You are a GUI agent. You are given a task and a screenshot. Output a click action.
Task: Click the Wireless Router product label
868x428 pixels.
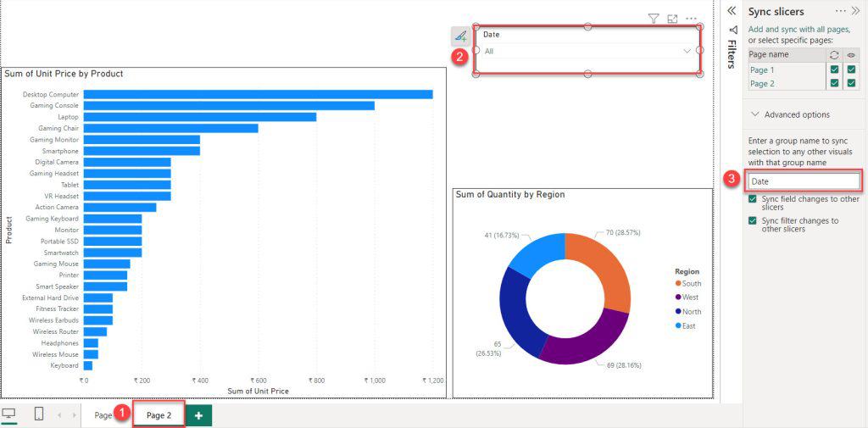[55, 331]
